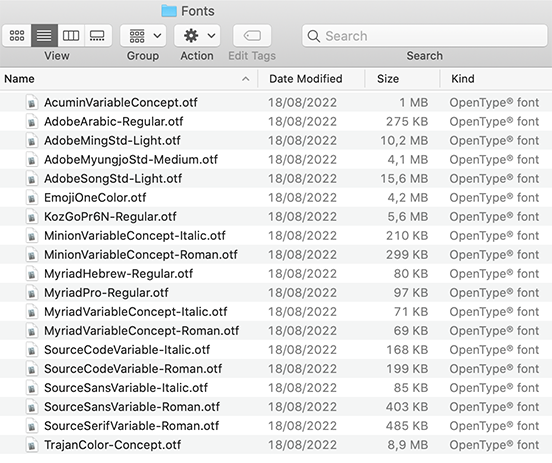Click file name SourceSerifVariable-Roman.otf
This screenshot has height=463, width=552.
pos(132,426)
